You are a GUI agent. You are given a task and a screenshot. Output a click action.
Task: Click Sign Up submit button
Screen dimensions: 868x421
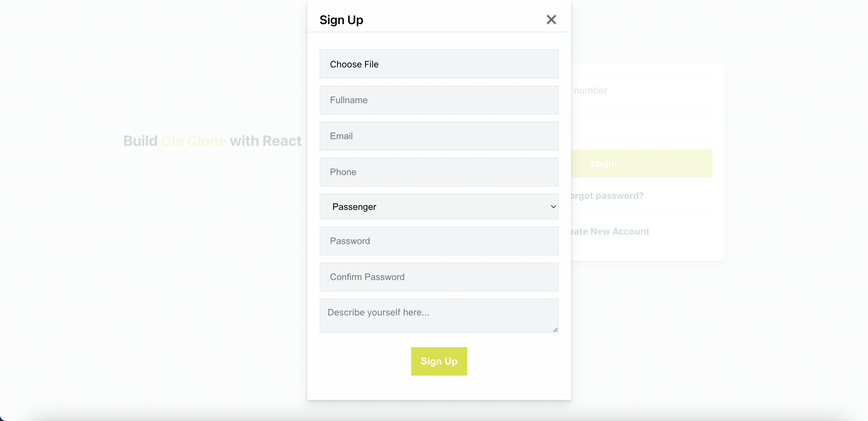(439, 361)
